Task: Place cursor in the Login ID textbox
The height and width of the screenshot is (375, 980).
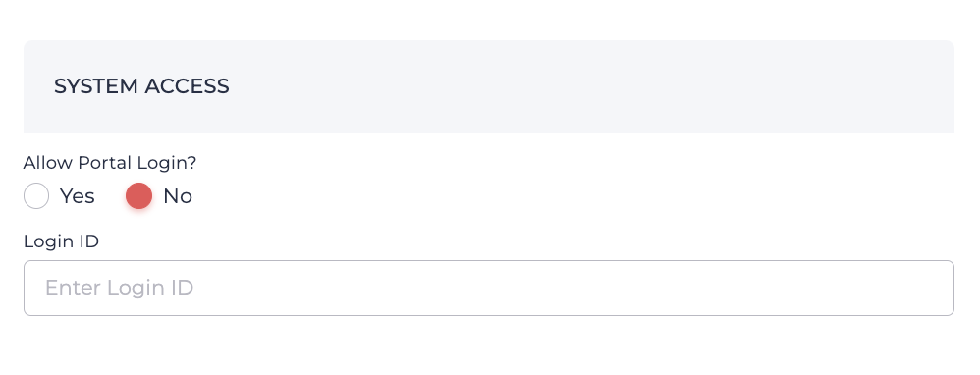Action: pos(489,289)
